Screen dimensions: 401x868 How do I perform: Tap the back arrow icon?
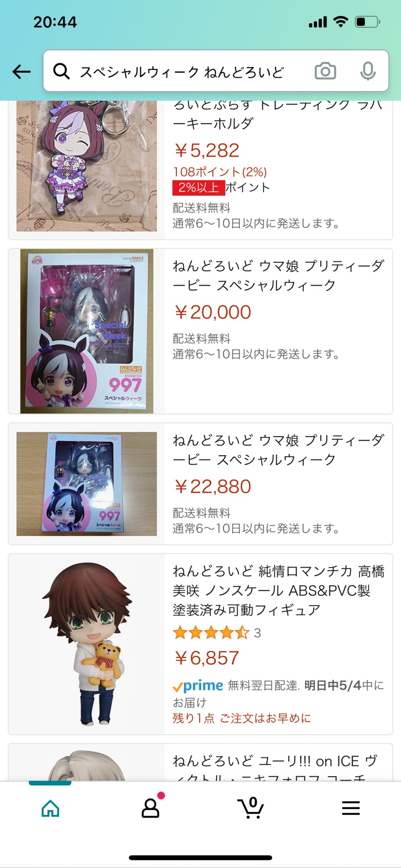tap(21, 71)
